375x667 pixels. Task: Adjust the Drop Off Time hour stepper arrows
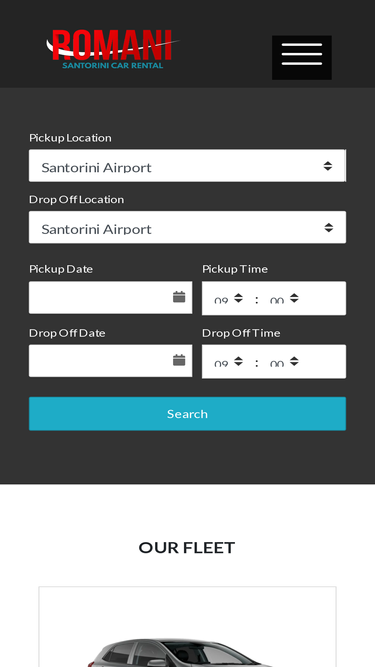point(238,361)
